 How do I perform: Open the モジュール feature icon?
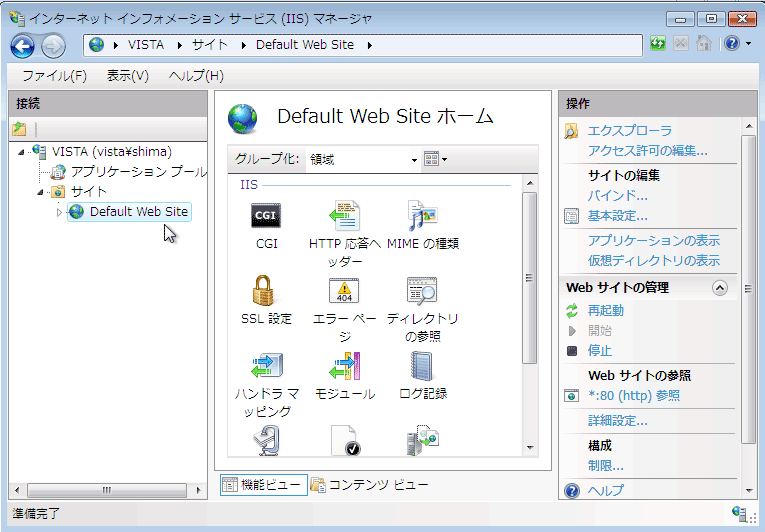[344, 366]
